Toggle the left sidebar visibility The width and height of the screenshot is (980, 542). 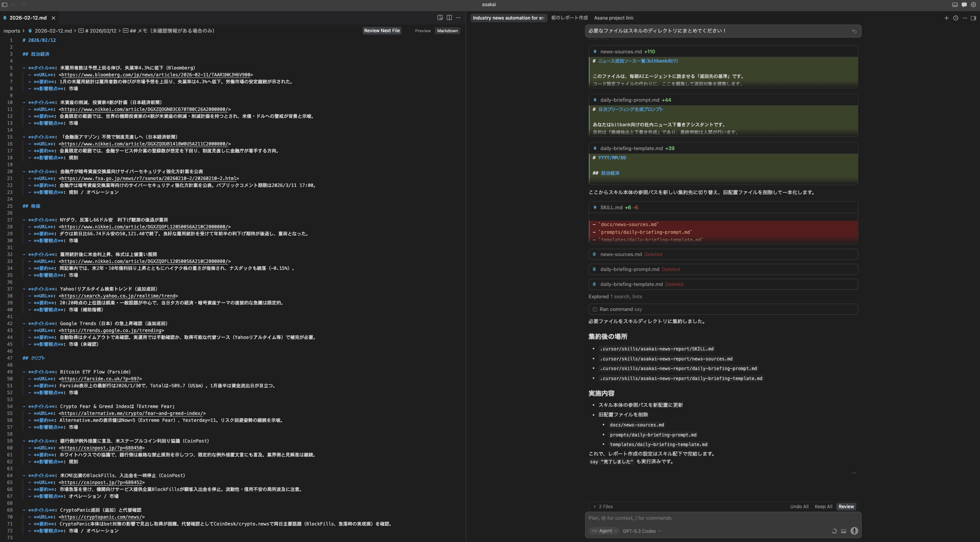(5, 5)
